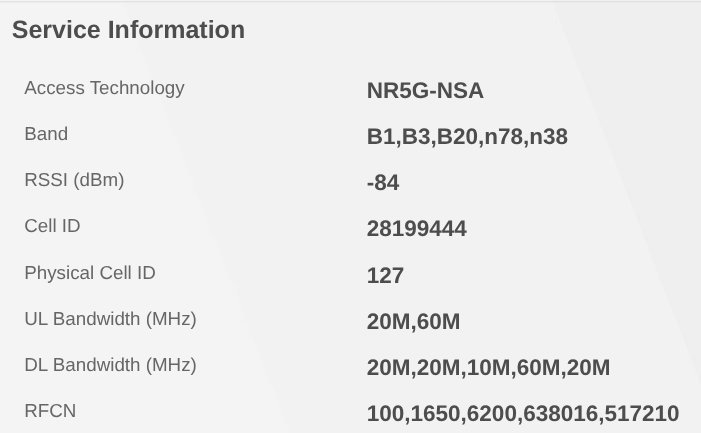
Task: Select the -84 RSSI value
Action: click(x=384, y=182)
